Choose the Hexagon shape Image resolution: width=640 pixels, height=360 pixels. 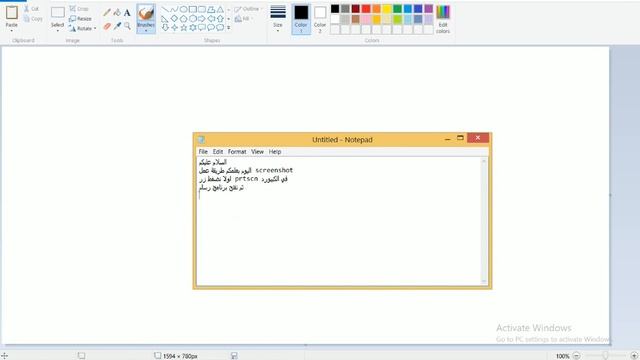pyautogui.click(x=193, y=19)
